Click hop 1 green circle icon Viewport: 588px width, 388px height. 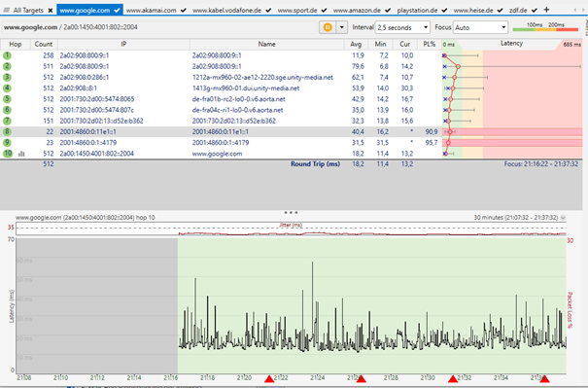click(x=7, y=55)
